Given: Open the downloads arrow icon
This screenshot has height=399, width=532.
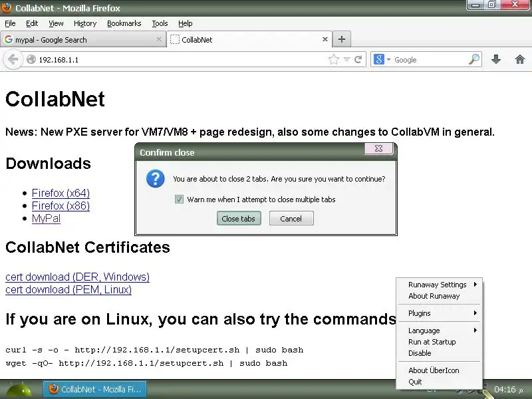Looking at the screenshot, I should [496, 59].
